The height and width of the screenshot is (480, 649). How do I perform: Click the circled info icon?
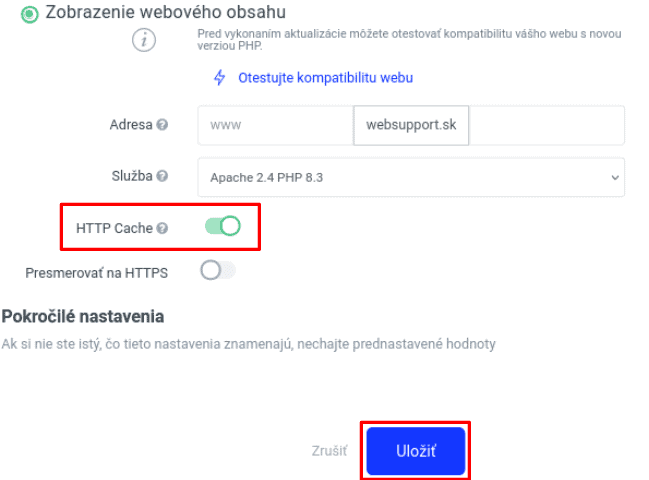145,40
